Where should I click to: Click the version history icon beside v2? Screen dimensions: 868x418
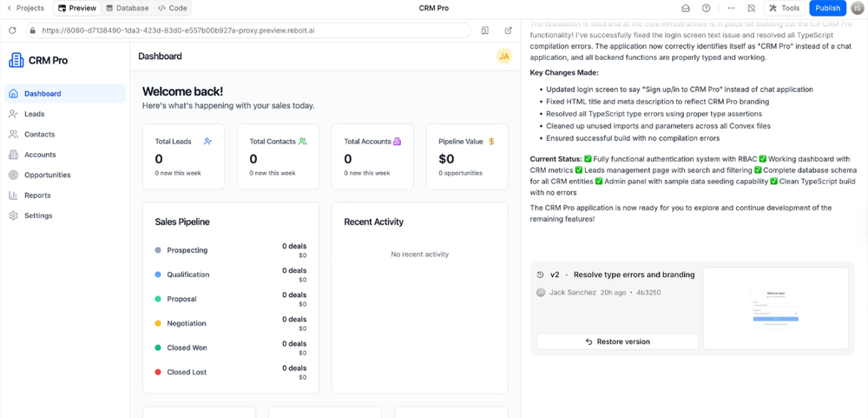coord(541,275)
